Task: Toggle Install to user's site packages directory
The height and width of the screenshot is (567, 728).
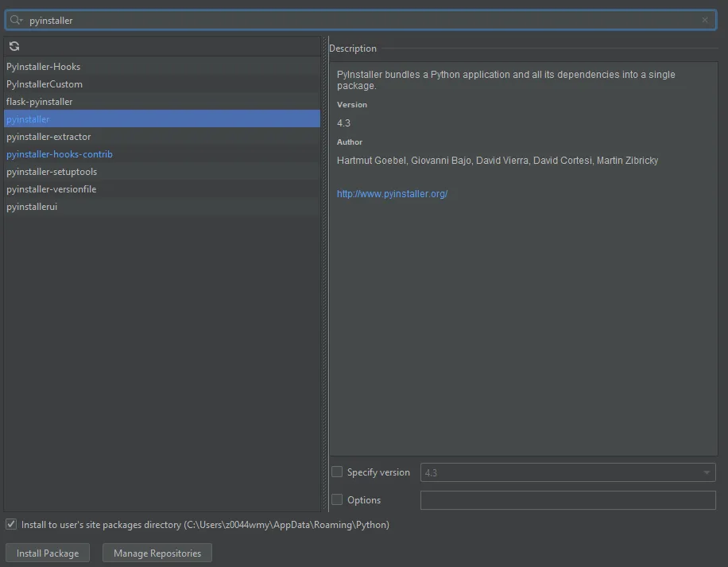Action: (11, 524)
